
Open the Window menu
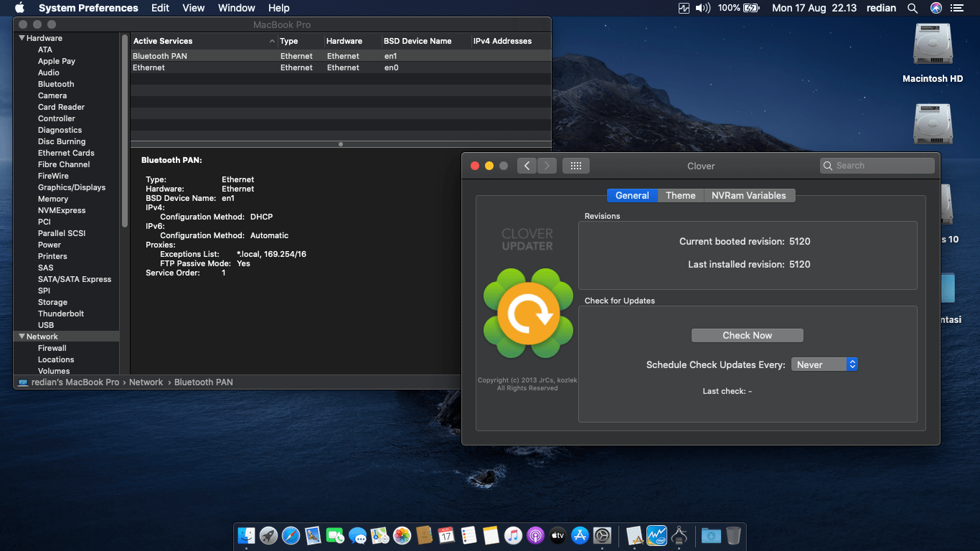[236, 8]
